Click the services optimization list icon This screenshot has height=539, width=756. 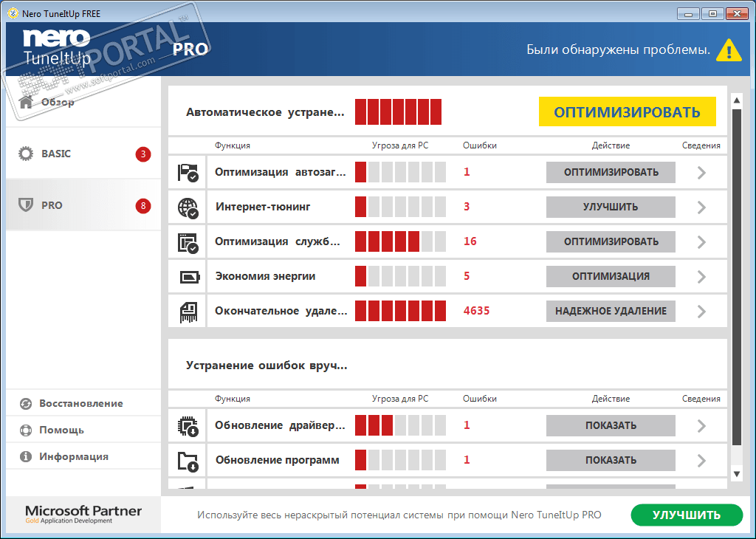(x=188, y=242)
